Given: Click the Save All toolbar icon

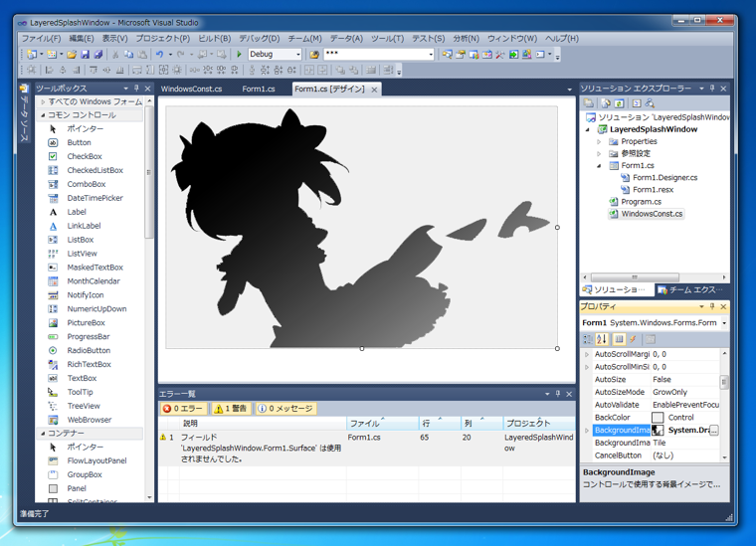Looking at the screenshot, I should [x=97, y=55].
